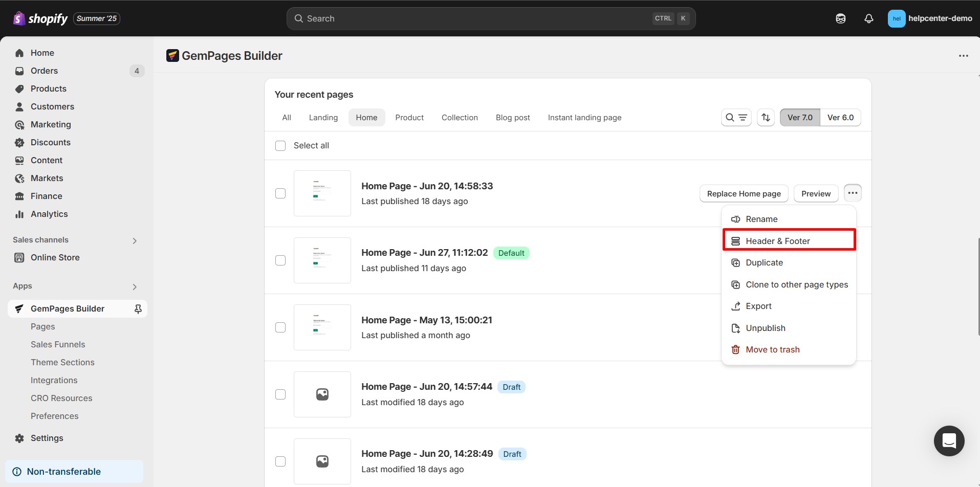This screenshot has height=487, width=980.
Task: Open the Sidekick assistant icon in top bar
Action: [x=840, y=18]
